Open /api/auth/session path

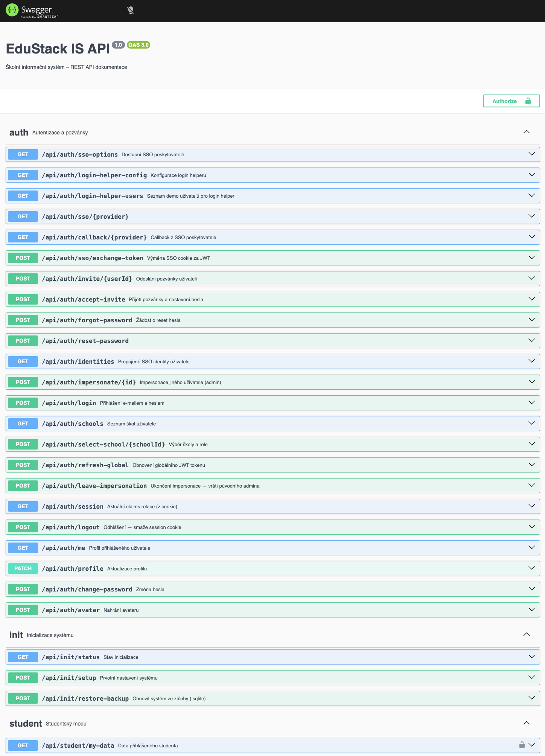tap(73, 506)
